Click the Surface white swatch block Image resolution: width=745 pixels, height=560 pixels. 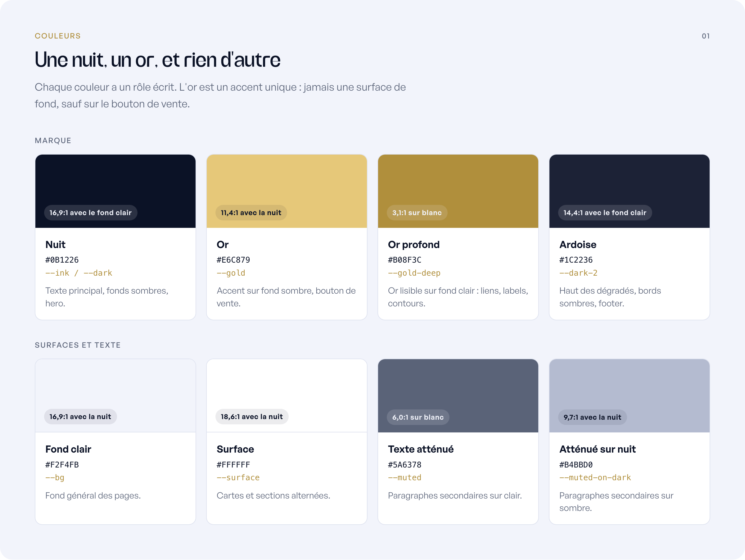click(287, 395)
